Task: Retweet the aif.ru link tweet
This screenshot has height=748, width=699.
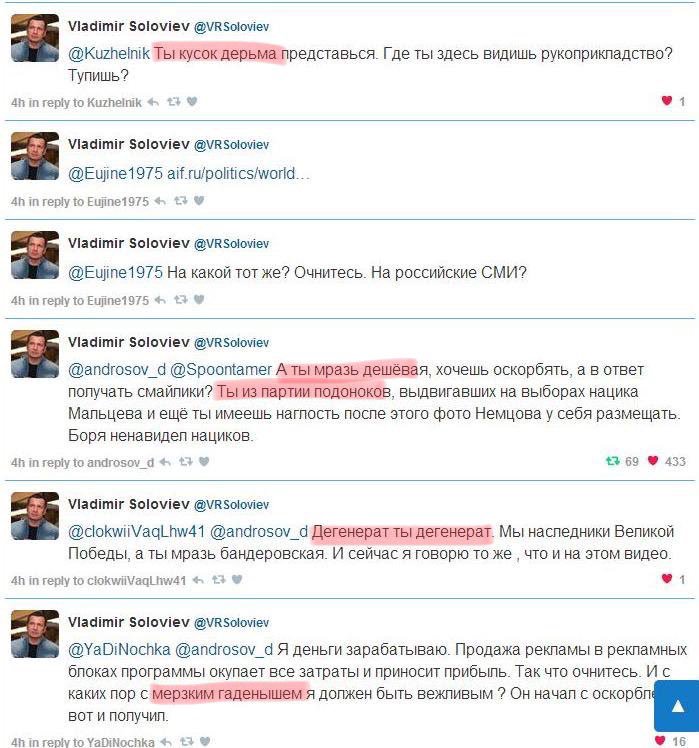Action: pyautogui.click(x=180, y=201)
